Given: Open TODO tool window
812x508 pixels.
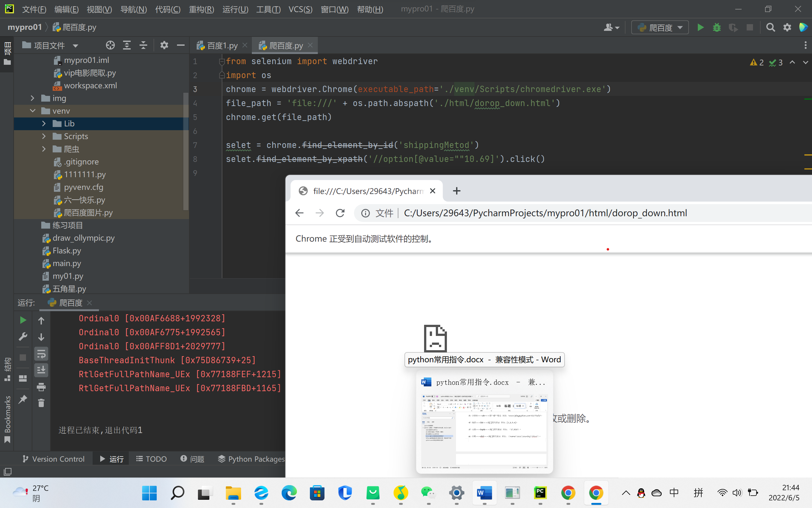Looking at the screenshot, I should pos(151,459).
